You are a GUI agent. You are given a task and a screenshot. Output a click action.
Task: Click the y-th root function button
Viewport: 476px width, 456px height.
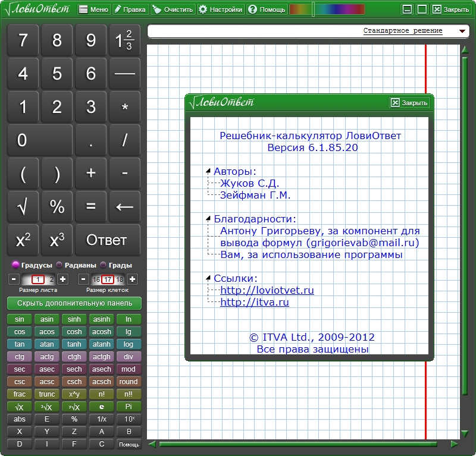click(74, 407)
